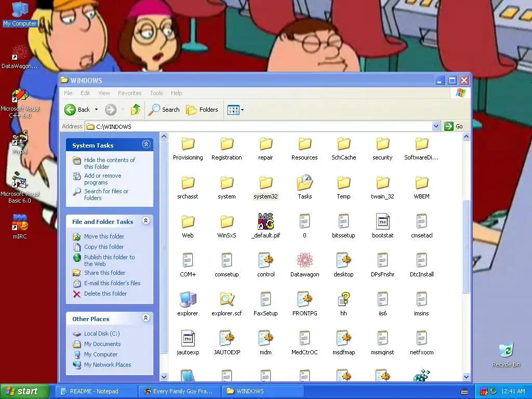
Task: Open the Help menu
Action: [177, 93]
